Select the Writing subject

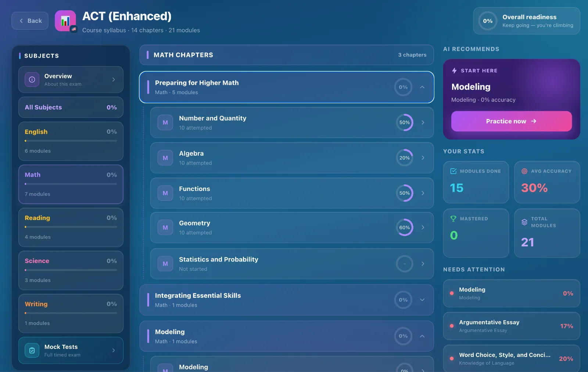(x=71, y=314)
